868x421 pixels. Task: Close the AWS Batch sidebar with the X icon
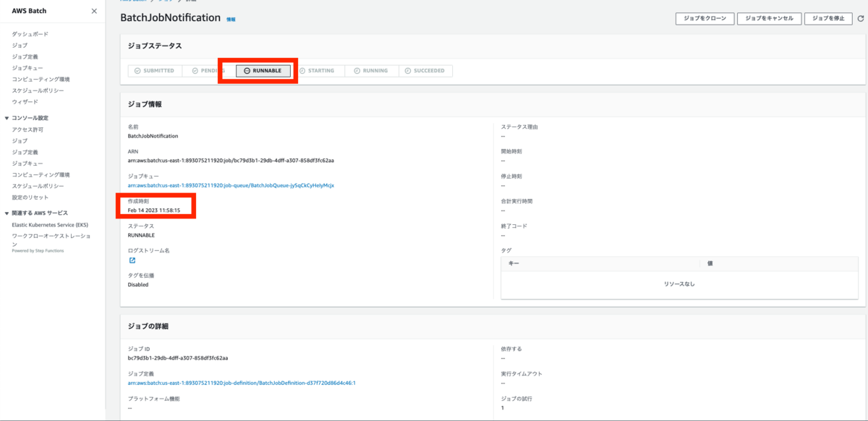click(x=94, y=12)
